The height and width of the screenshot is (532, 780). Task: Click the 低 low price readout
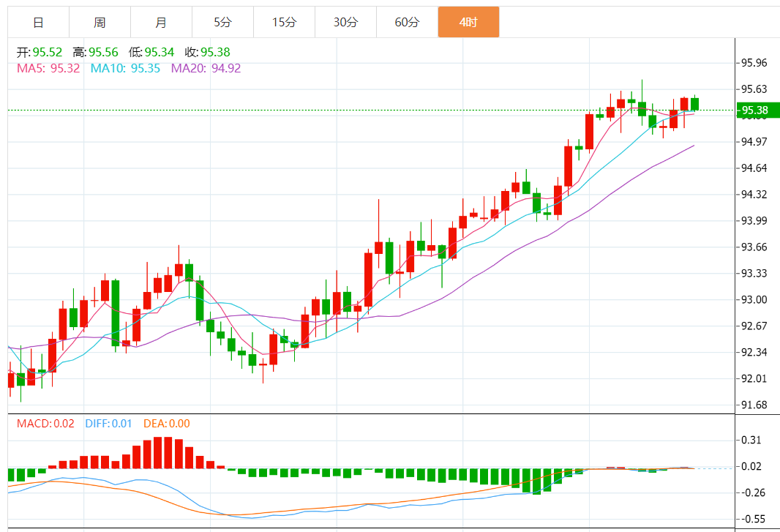point(151,52)
